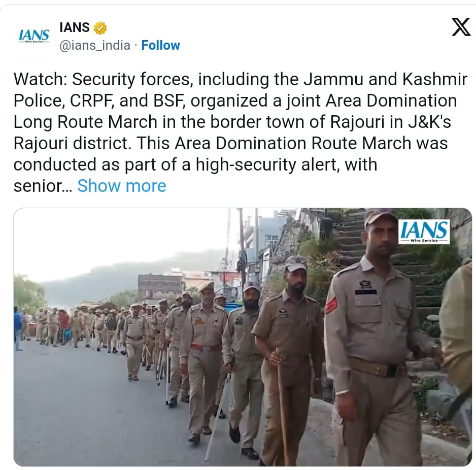The height and width of the screenshot is (470, 476).
Task: Click the IANS Wire Service watermark in the video
Action: (x=424, y=231)
